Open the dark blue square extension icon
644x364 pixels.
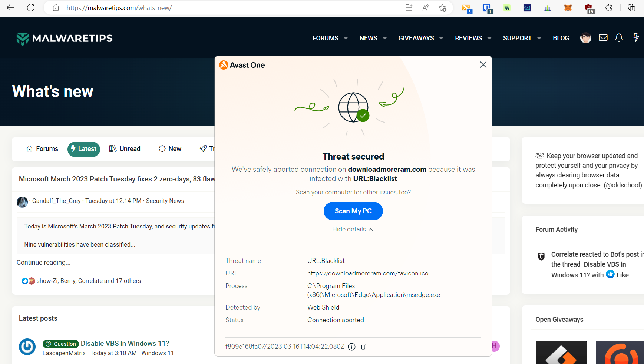click(x=527, y=8)
